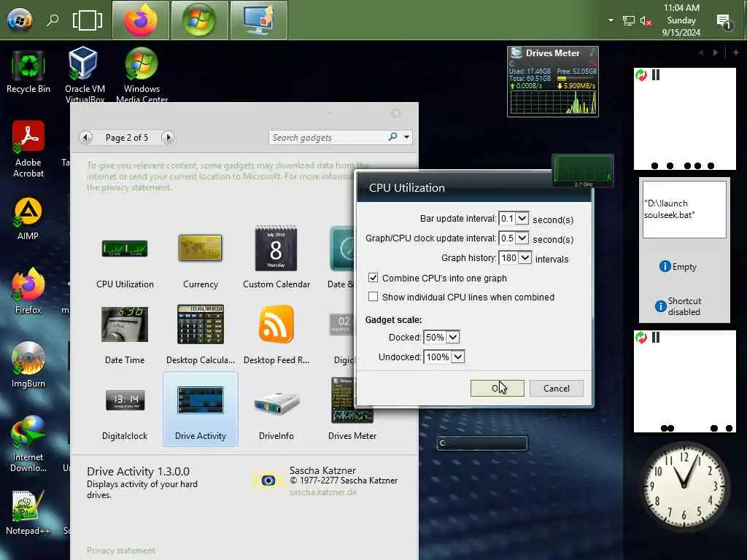Click the taskbar date and time
747x560 pixels.
[681, 20]
